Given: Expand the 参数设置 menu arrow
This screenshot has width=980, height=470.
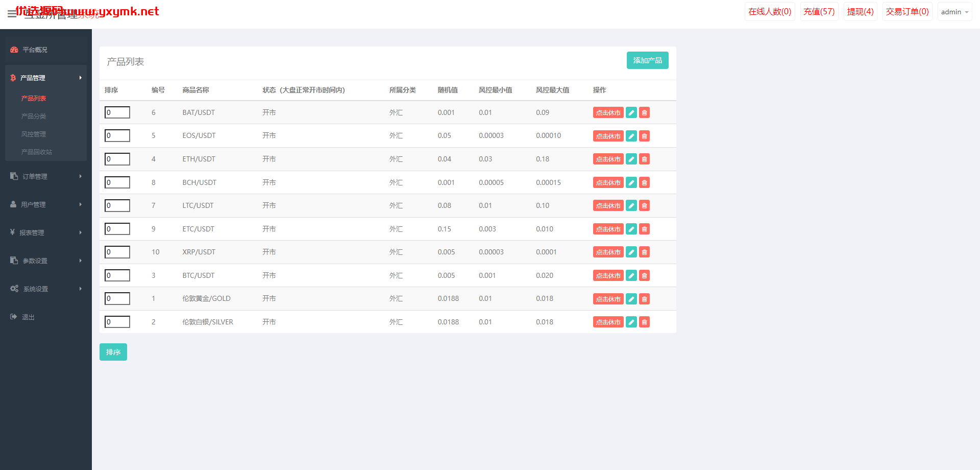Looking at the screenshot, I should point(80,261).
